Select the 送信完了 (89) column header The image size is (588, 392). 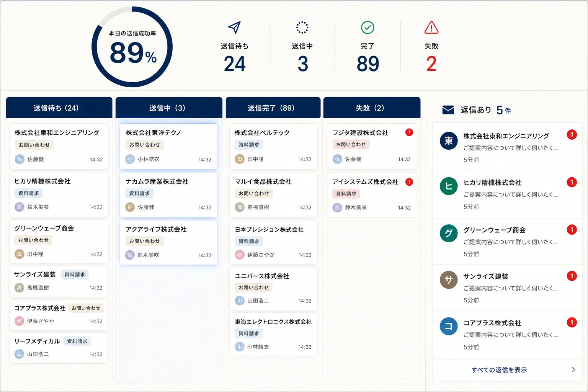pyautogui.click(x=273, y=108)
